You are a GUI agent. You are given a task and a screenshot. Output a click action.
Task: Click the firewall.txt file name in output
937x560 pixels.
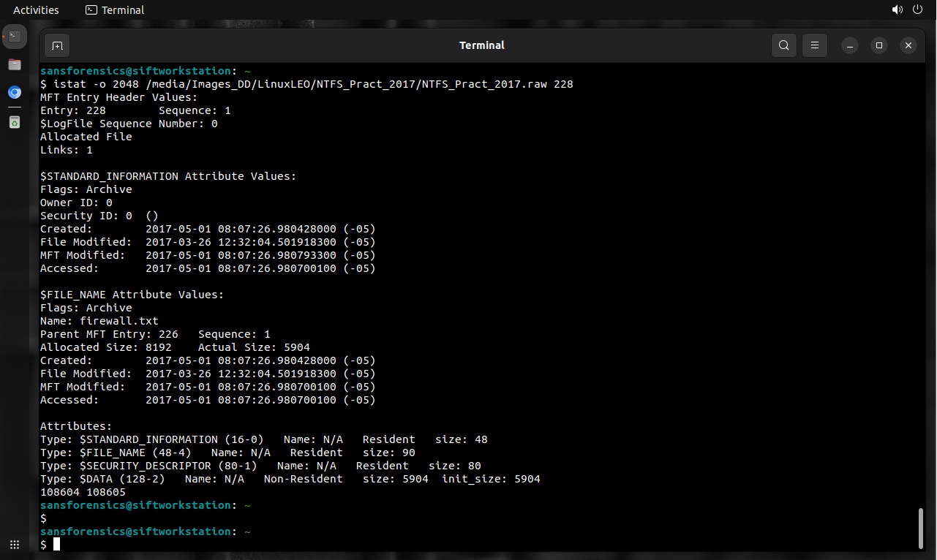tap(118, 321)
